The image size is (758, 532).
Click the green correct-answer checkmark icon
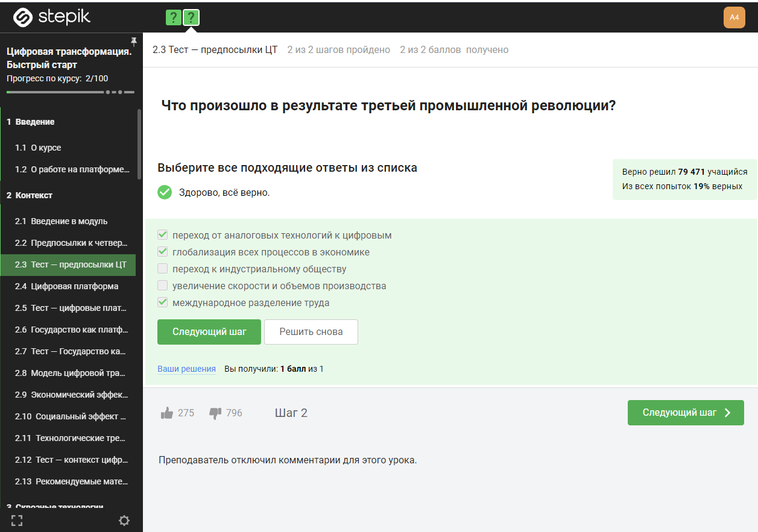[x=165, y=192]
